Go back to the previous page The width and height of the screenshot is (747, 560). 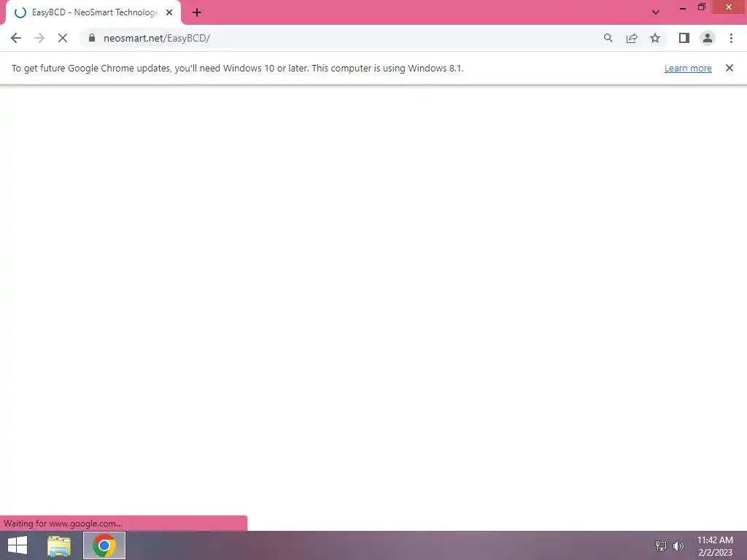pyautogui.click(x=16, y=38)
